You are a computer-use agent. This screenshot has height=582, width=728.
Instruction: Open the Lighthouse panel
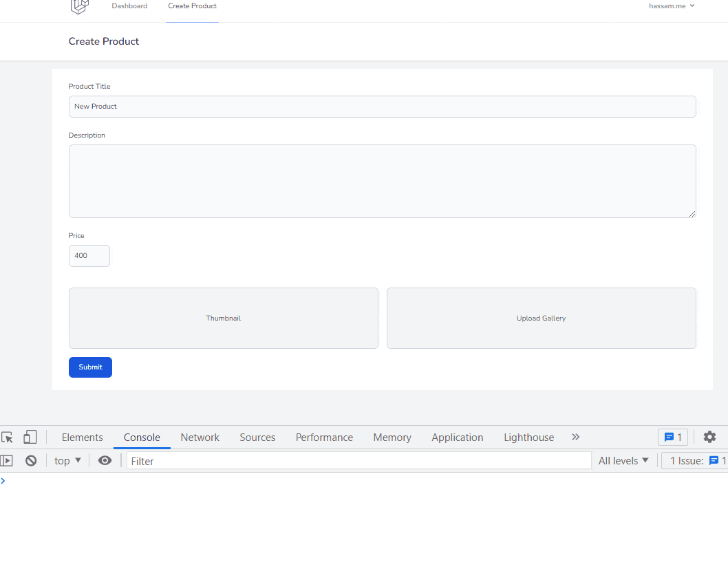click(x=528, y=437)
